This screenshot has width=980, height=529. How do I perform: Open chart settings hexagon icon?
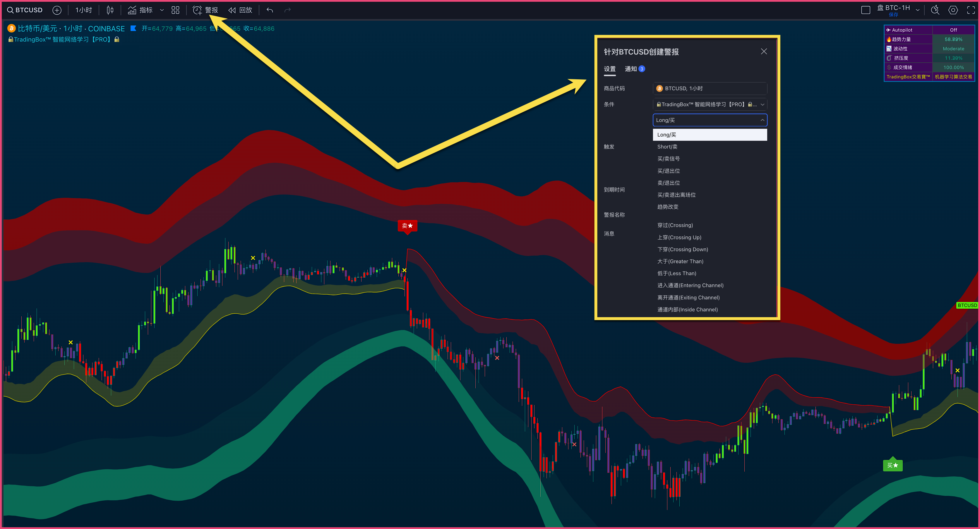coord(953,10)
